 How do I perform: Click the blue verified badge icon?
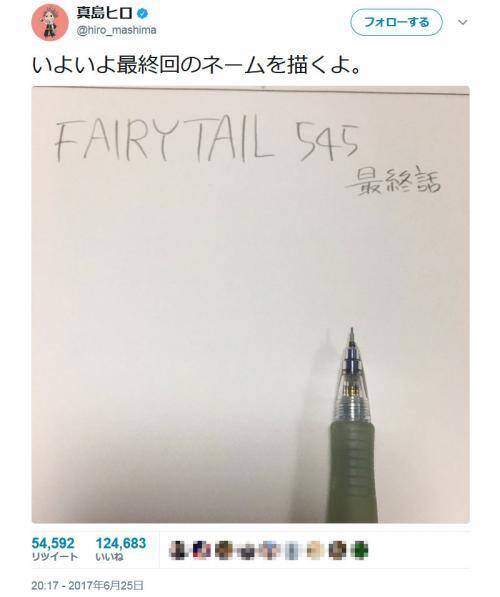pos(143,14)
